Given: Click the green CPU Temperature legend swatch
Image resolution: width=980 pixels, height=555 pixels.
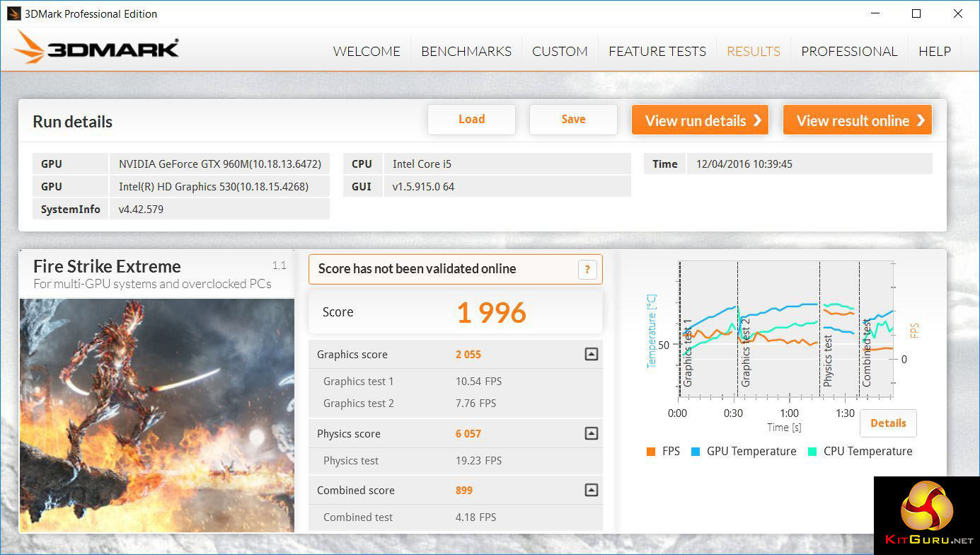Looking at the screenshot, I should [812, 452].
